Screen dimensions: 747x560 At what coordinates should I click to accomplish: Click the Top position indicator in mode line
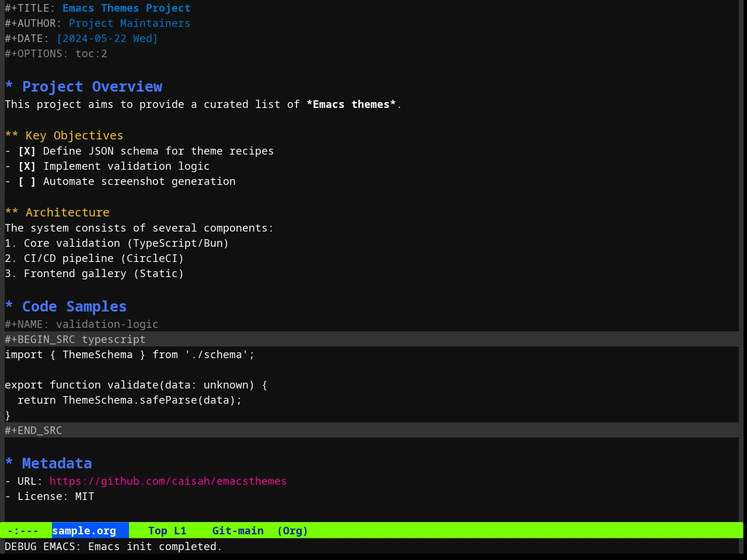158,531
